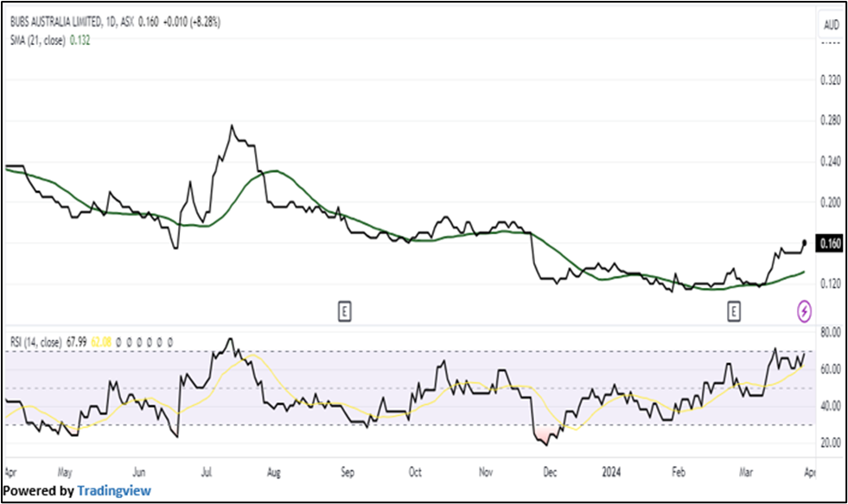
Task: Click the 80.00 RSI axis label
Action: coord(831,333)
